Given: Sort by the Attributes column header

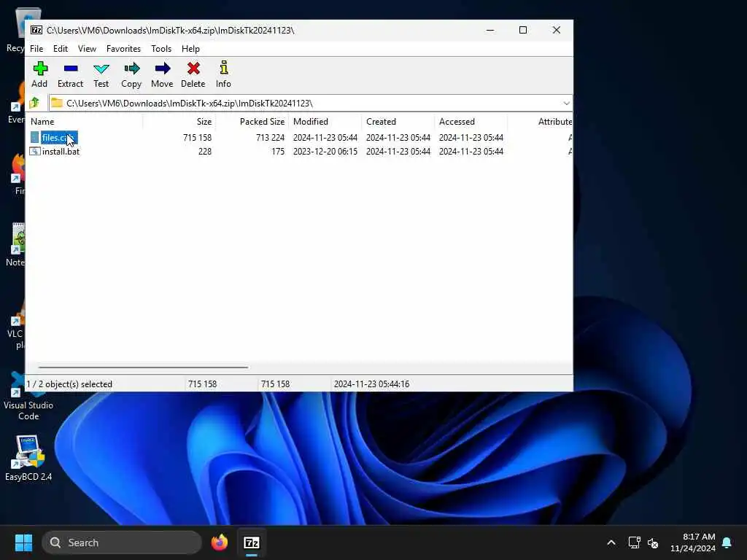Looking at the screenshot, I should 541,122.
